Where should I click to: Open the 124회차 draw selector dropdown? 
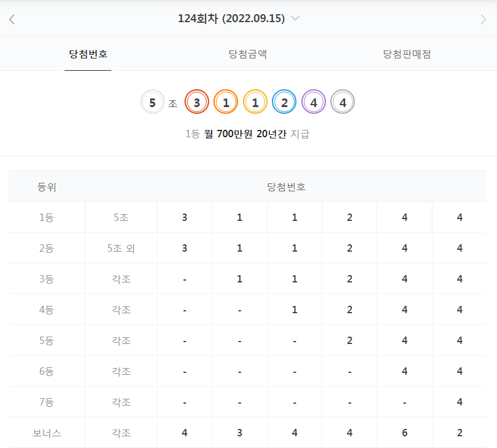tap(239, 18)
